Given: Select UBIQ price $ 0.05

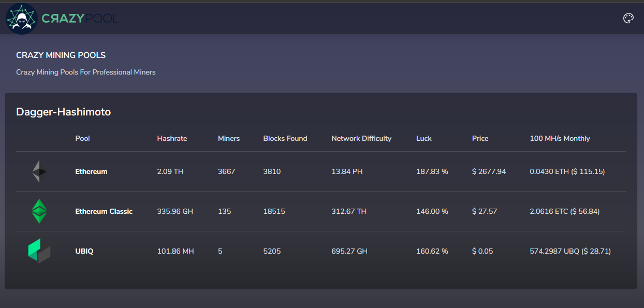Looking at the screenshot, I should point(482,251).
